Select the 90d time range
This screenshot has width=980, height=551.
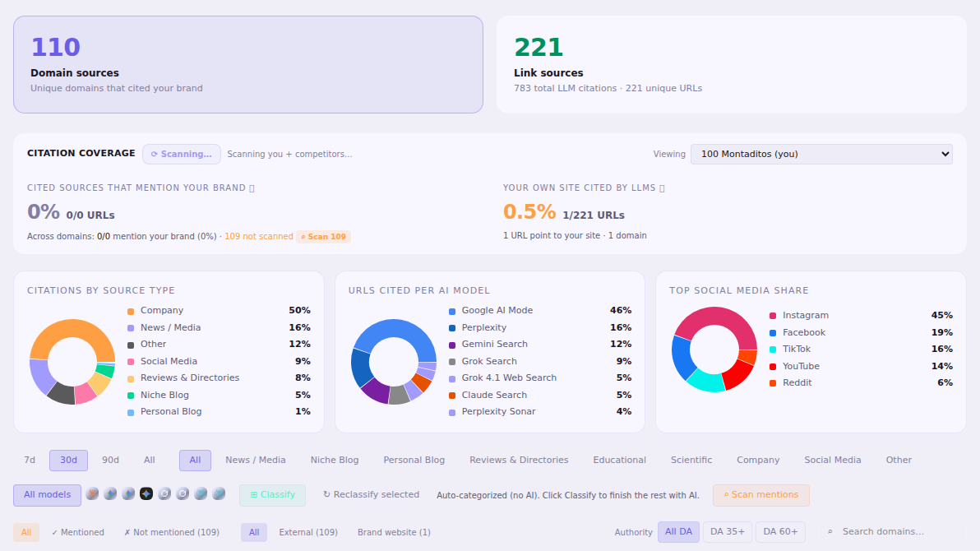click(x=111, y=460)
